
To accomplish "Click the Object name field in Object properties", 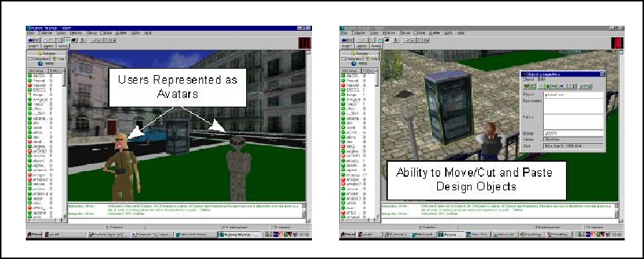I will coord(573,95).
